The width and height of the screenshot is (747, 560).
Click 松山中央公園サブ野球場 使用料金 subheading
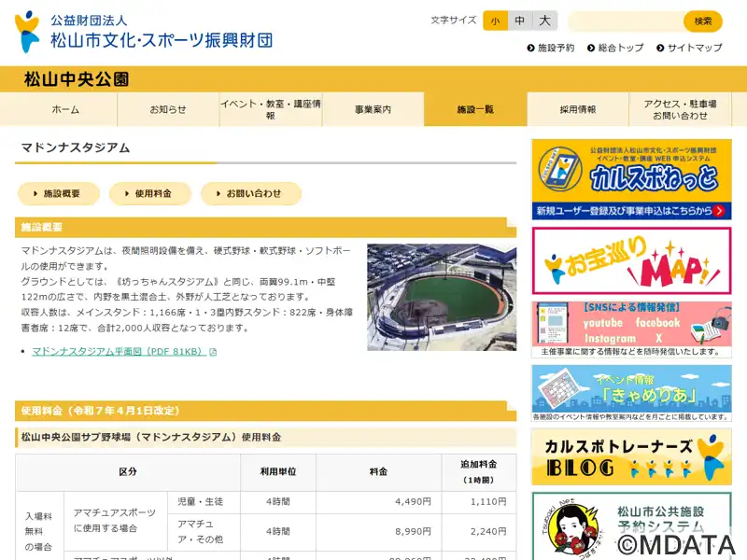tap(265, 437)
